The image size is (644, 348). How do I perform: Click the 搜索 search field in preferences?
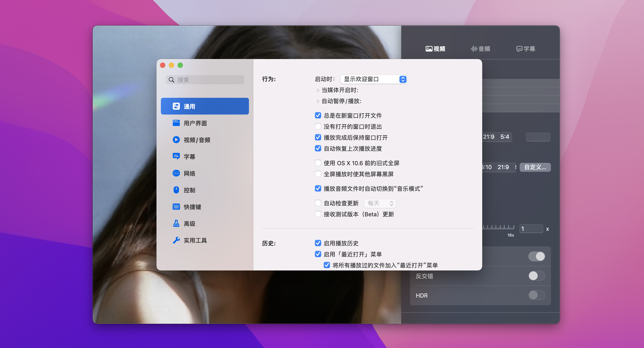click(205, 80)
